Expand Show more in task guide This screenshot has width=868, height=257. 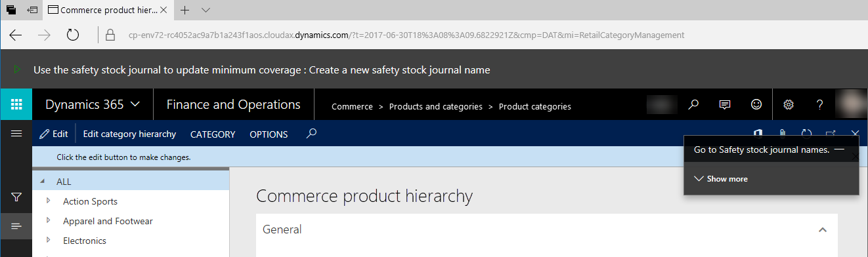click(721, 179)
